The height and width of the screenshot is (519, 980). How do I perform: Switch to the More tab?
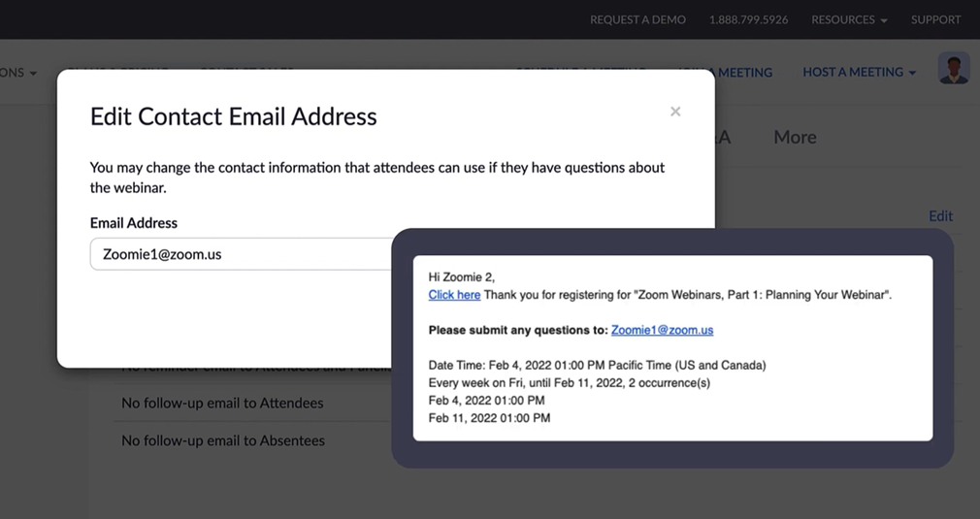tap(795, 138)
